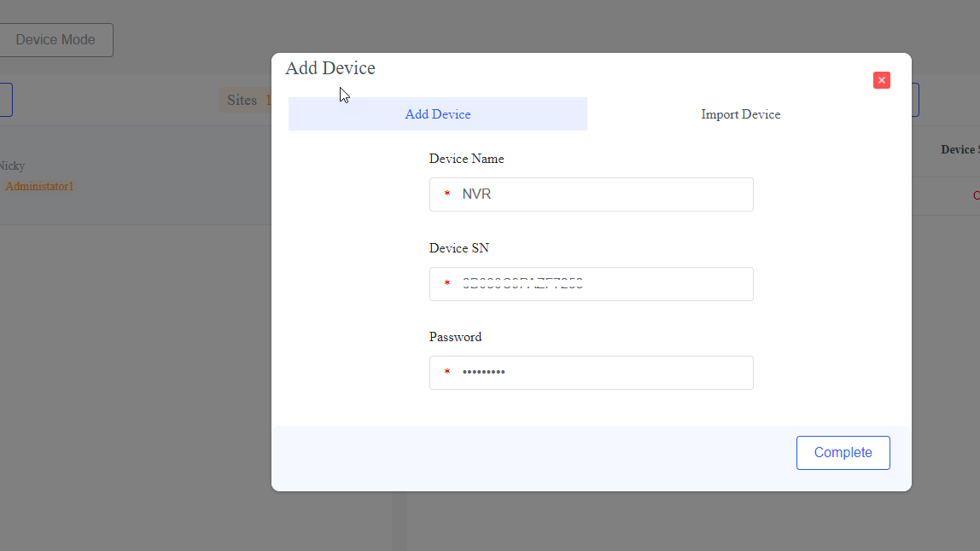Click the Device SN label text
980x551 pixels.
[x=458, y=248]
